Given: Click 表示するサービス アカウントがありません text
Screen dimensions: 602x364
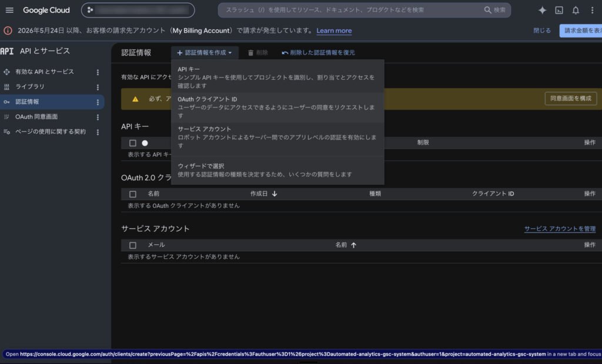Looking at the screenshot, I should (x=183, y=257).
